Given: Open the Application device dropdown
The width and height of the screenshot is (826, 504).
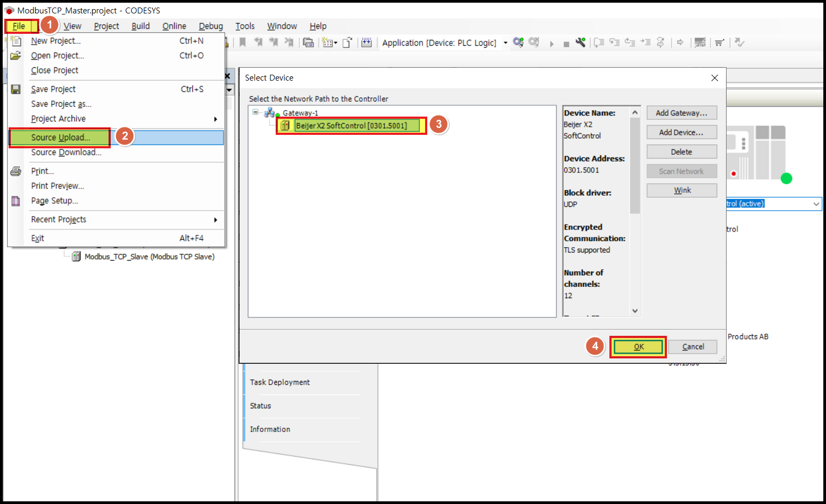Looking at the screenshot, I should [505, 42].
